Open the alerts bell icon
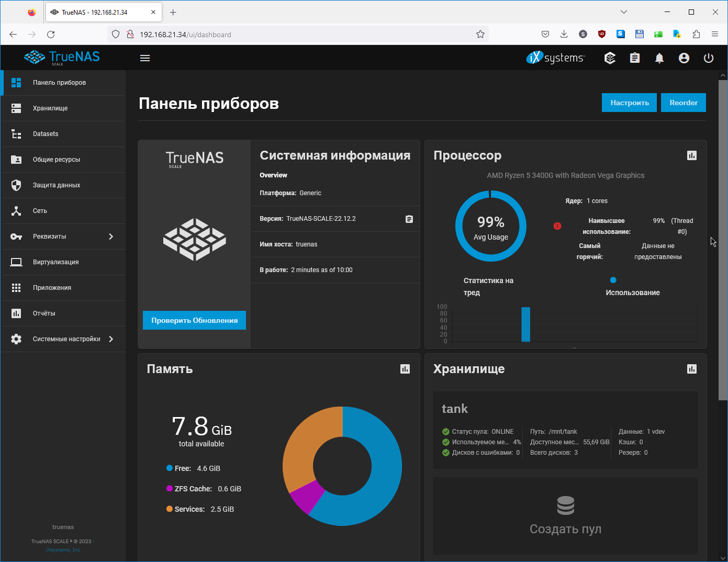The height and width of the screenshot is (562, 728). [659, 58]
